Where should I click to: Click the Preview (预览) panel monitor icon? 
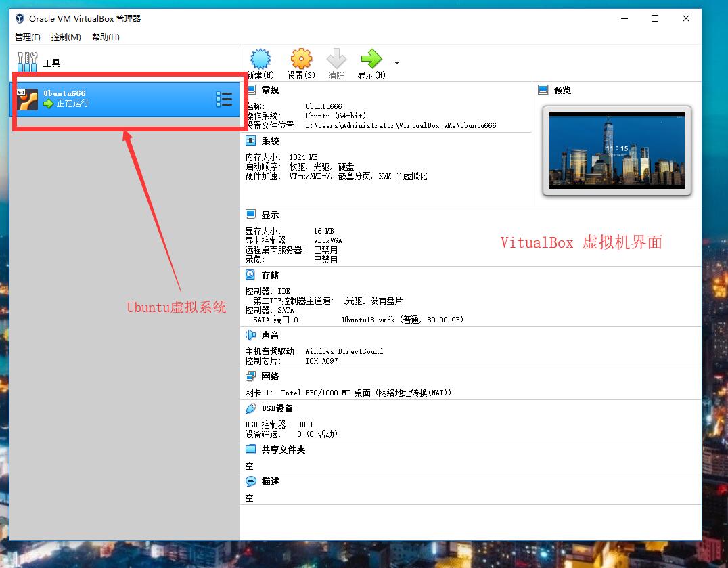(x=543, y=89)
